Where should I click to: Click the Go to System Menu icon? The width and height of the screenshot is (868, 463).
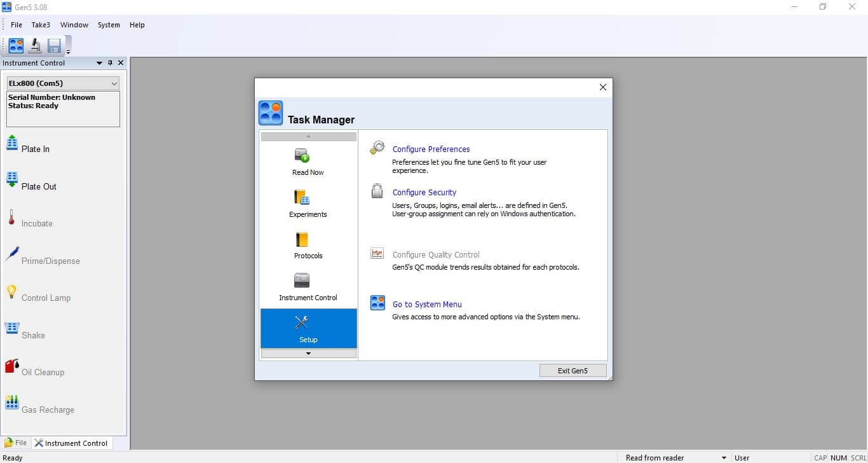coord(377,303)
